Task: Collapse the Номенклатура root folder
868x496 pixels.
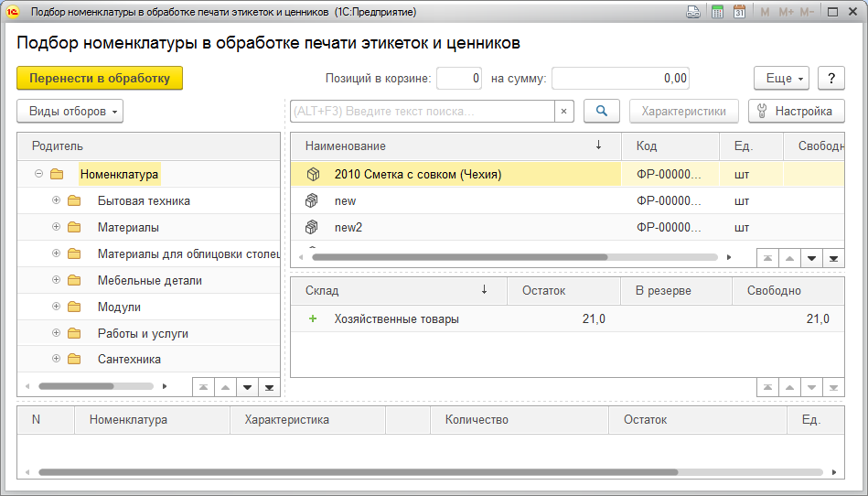Action: pos(39,174)
